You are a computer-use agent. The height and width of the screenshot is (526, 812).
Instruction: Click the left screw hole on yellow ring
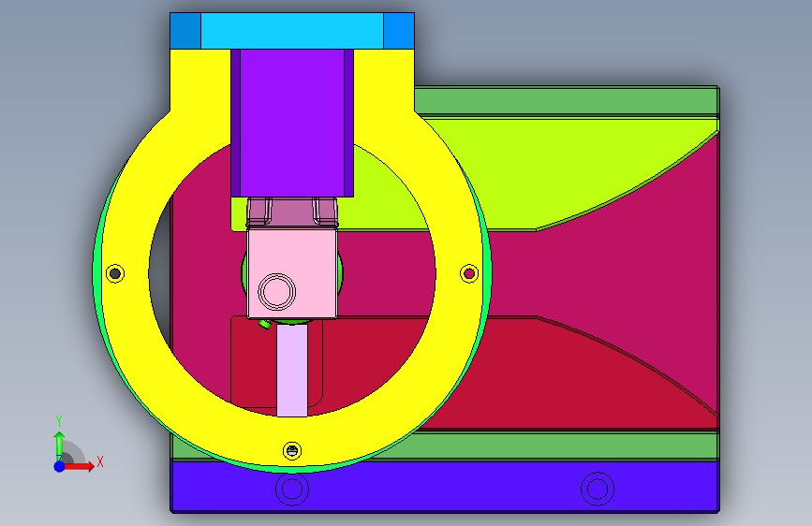coord(115,273)
